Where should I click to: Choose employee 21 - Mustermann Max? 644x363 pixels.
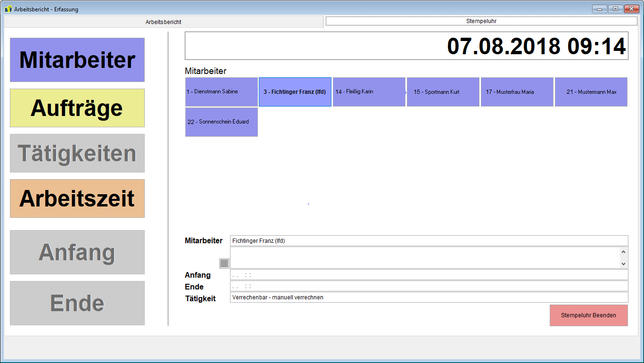[x=591, y=92]
